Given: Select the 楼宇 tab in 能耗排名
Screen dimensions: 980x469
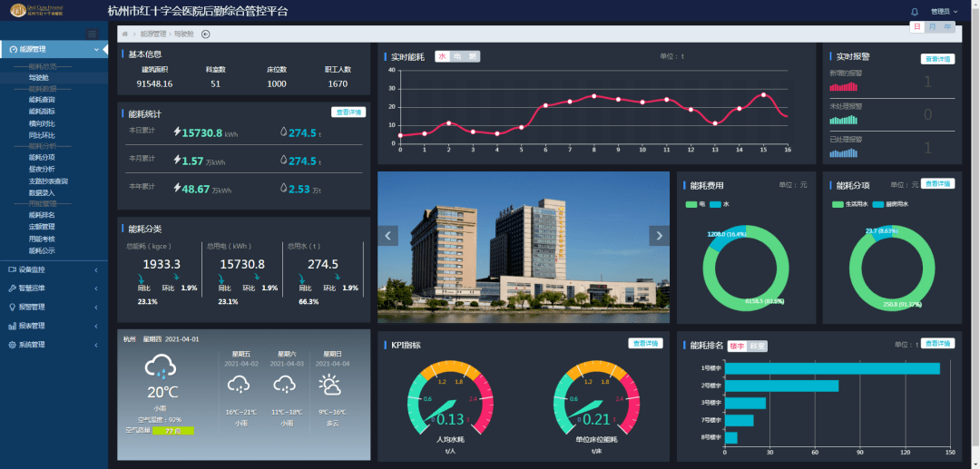Looking at the screenshot, I should tap(737, 346).
